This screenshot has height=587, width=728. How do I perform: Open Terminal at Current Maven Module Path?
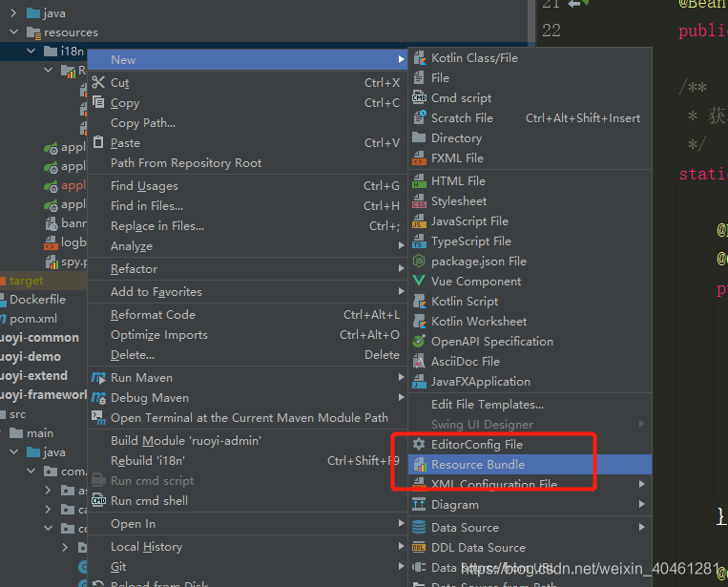tap(247, 417)
